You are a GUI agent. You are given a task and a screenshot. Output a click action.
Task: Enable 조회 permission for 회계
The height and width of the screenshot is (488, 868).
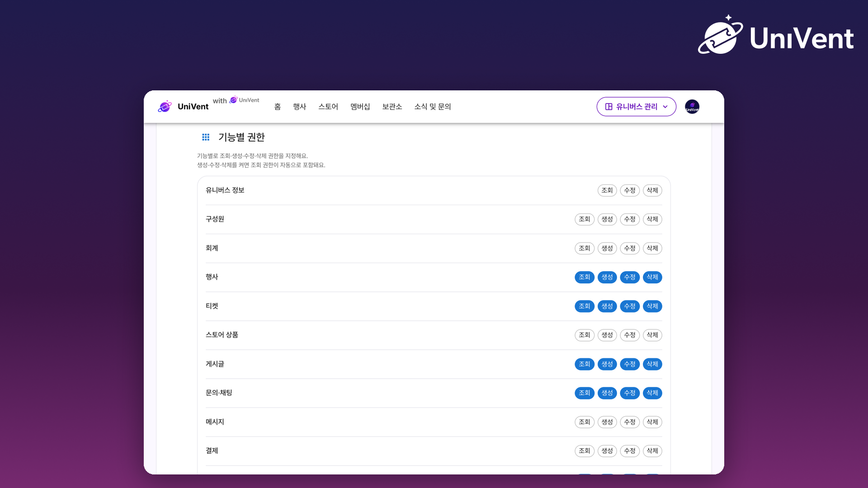(x=585, y=248)
